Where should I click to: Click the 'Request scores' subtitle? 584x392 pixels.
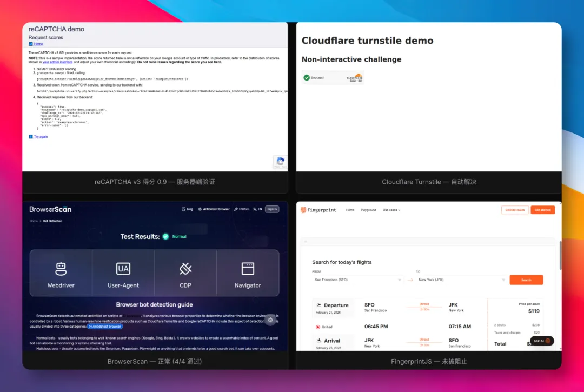46,38
